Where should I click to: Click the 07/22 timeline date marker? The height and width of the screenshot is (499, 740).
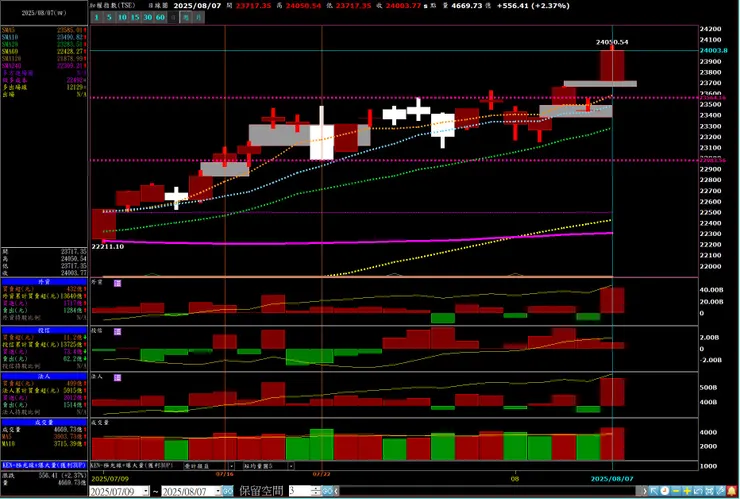tap(321, 474)
